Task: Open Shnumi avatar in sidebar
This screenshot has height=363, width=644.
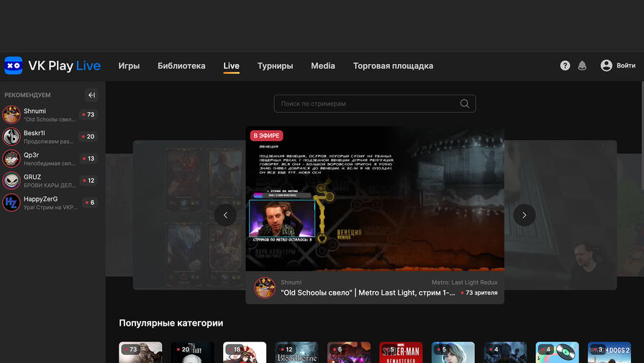Action: 11,114
